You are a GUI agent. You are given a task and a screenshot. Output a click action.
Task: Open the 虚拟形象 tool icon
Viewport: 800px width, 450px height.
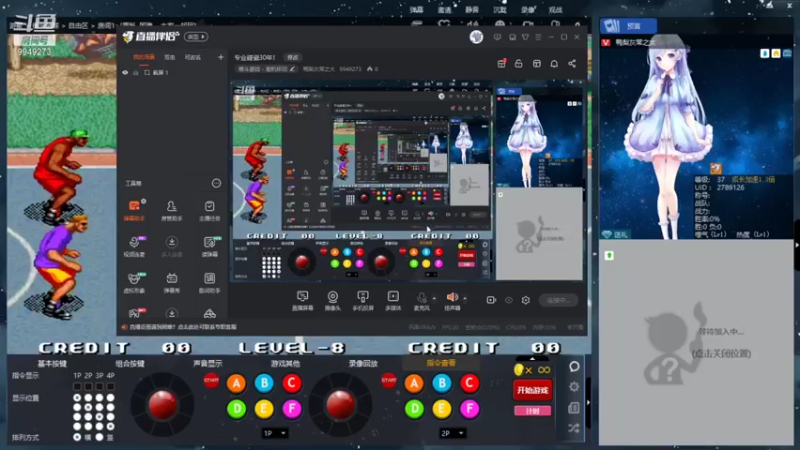tap(134, 282)
